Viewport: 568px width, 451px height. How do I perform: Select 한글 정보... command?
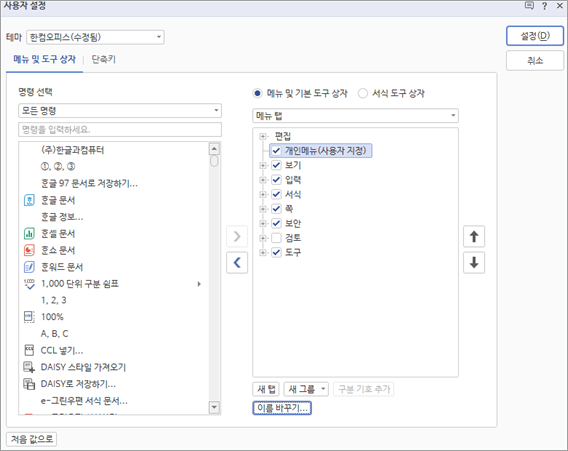[62, 217]
